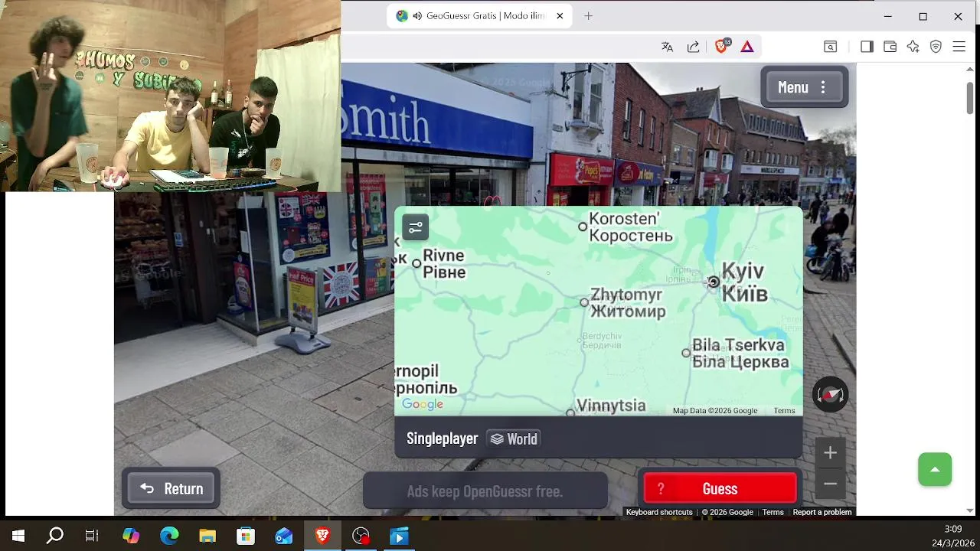The width and height of the screenshot is (980, 551).
Task: Open the Street View Terms link
Action: (x=773, y=512)
